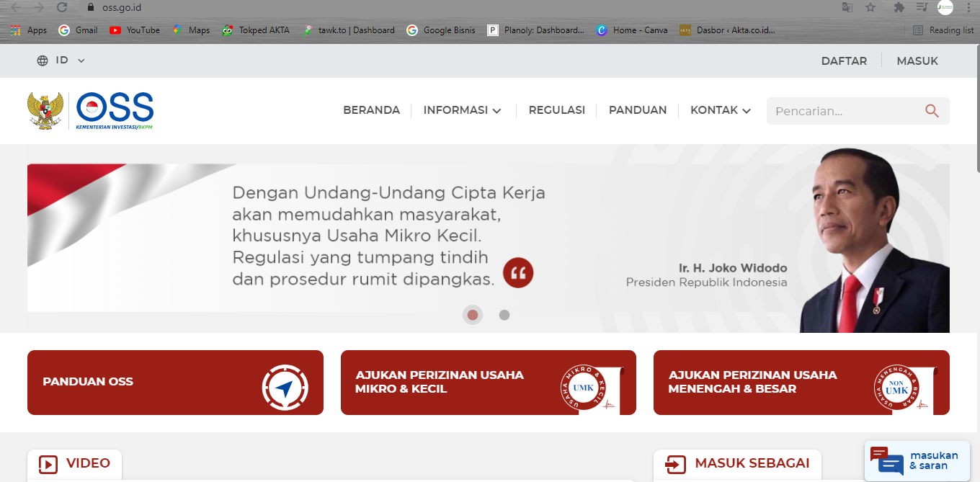The width and height of the screenshot is (980, 482).
Task: Open the masukan & saran feedback widget
Action: coord(915,460)
